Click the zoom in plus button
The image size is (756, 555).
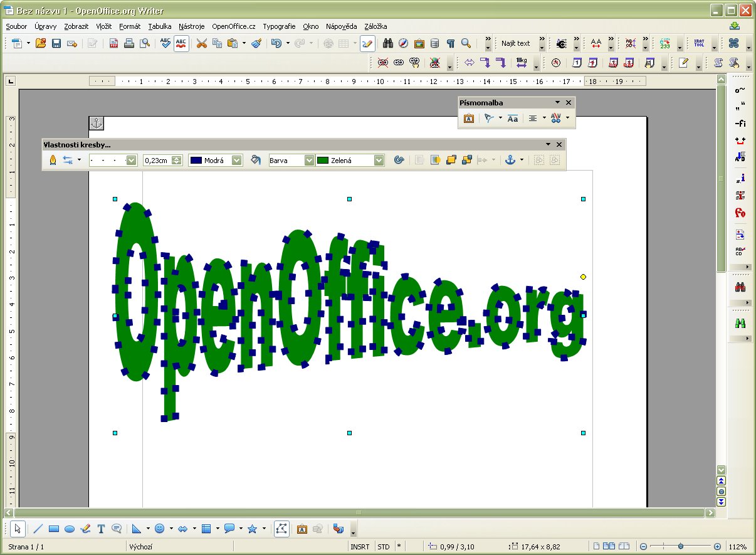717,547
